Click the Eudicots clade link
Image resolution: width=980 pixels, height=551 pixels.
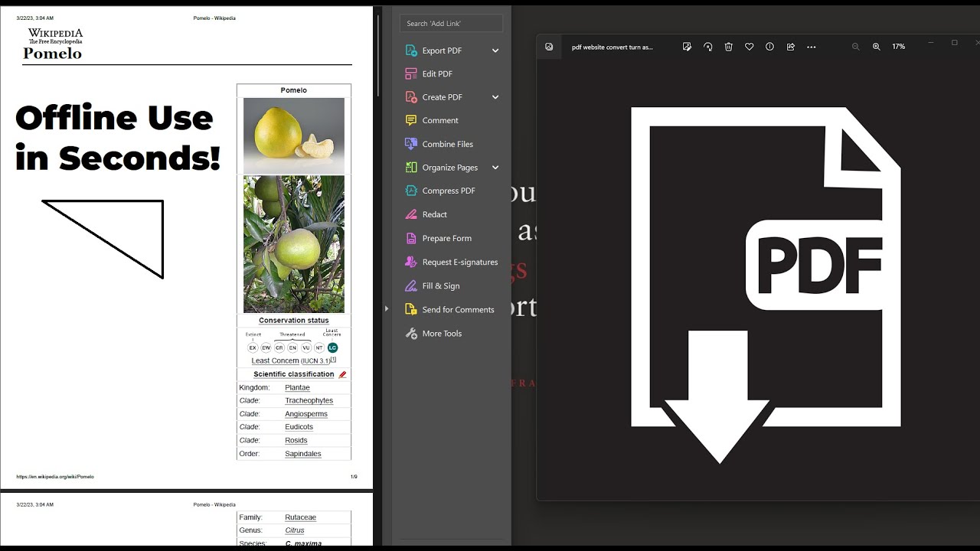(299, 427)
